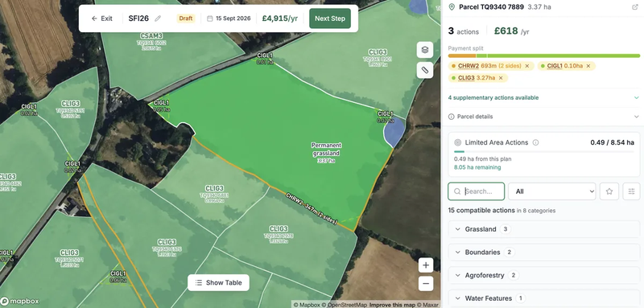
Task: Click the Exit back arrow button
Action: click(x=102, y=18)
